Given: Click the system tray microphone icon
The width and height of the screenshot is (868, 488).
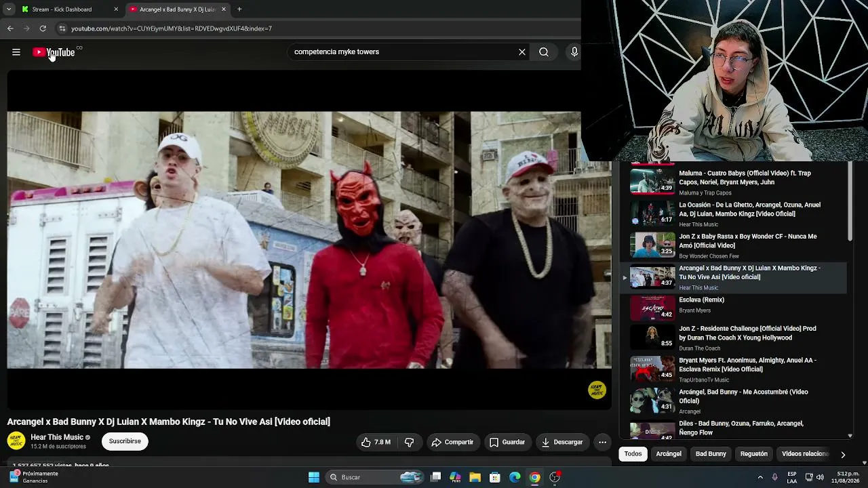Looking at the screenshot, I should [775, 477].
